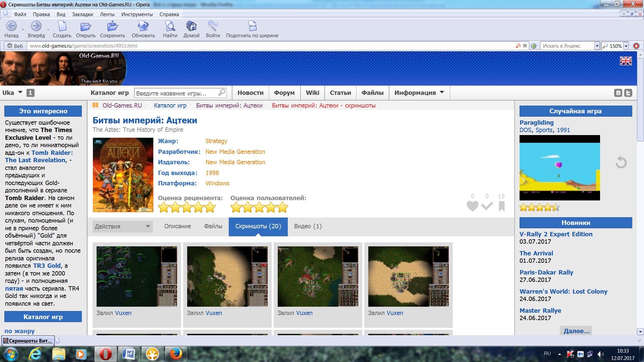Toggle the checkmark completed-game icon

coord(487,206)
